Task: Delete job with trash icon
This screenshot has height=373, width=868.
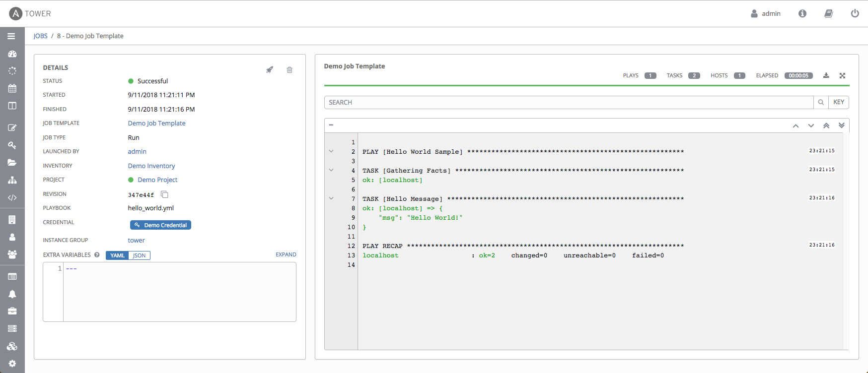Action: pos(289,70)
